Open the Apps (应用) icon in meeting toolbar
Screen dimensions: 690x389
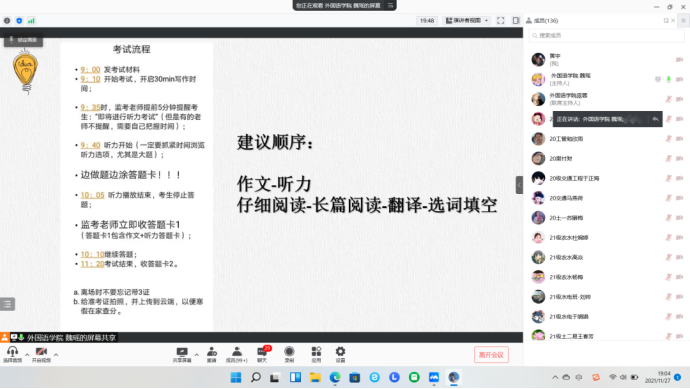pyautogui.click(x=316, y=355)
